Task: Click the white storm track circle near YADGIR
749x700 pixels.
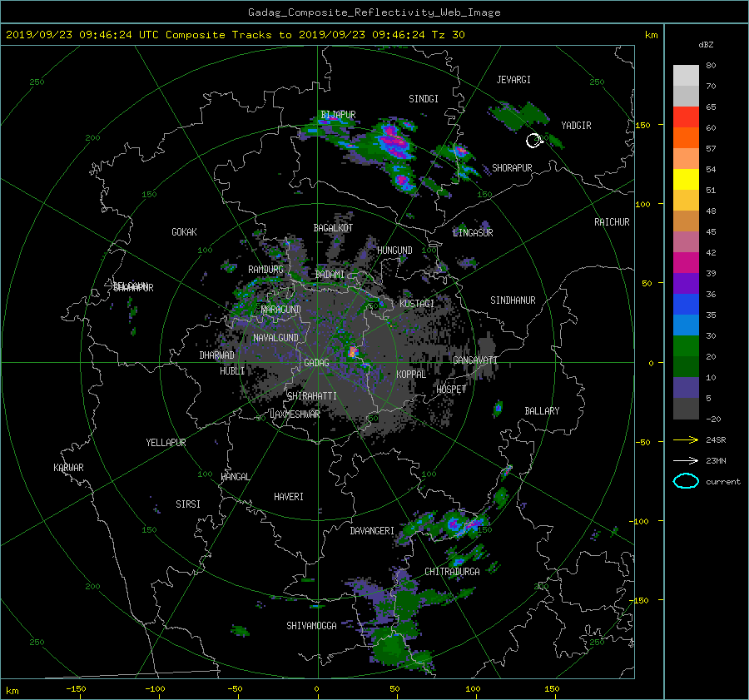Action: (x=533, y=141)
